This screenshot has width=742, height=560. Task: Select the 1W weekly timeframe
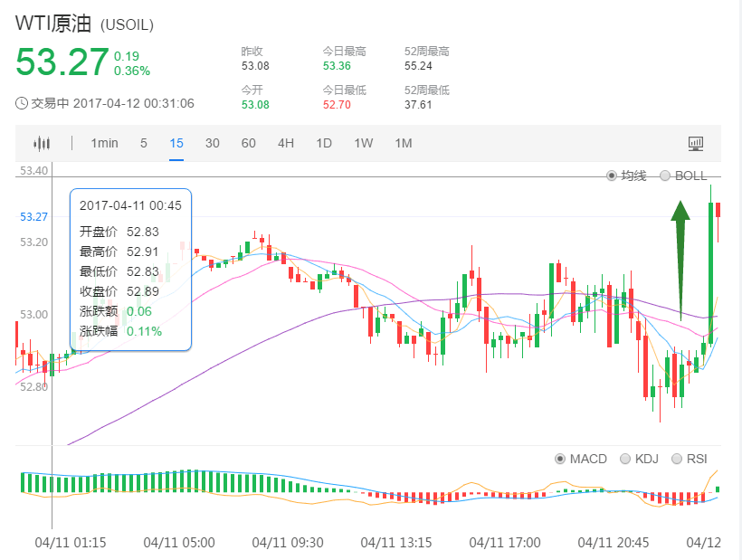pyautogui.click(x=363, y=143)
